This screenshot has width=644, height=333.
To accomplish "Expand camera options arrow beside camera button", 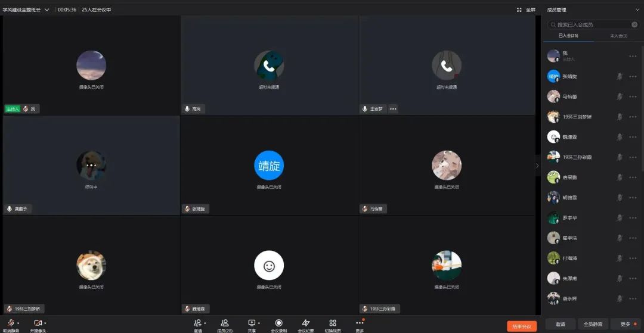I will click(x=45, y=323).
